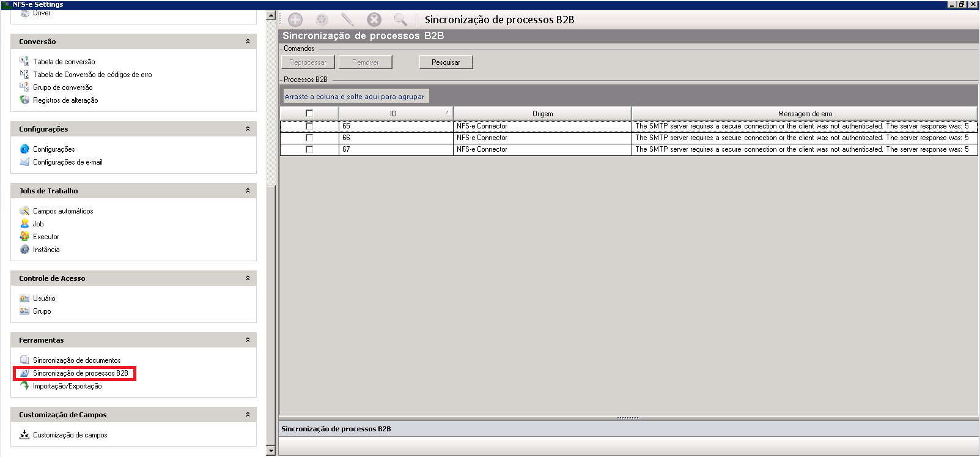This screenshot has height=457, width=980.
Task: Restore down the NFS-e Settings window
Action: click(962, 4)
